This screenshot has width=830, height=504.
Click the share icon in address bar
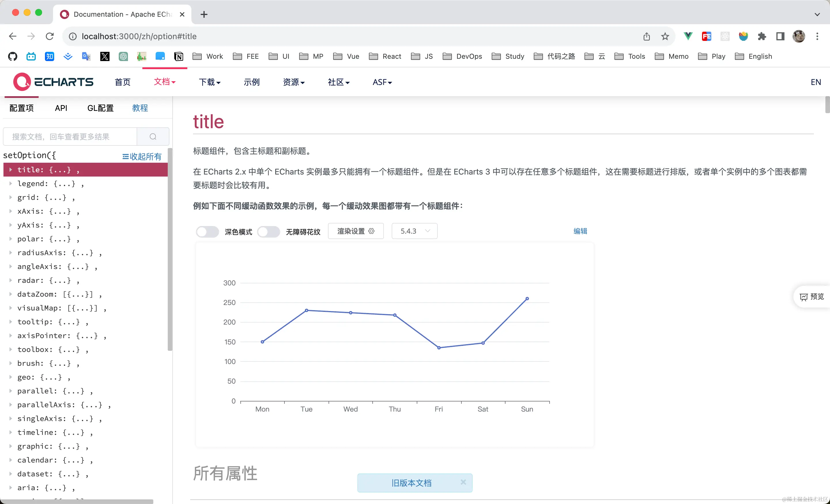[x=646, y=36]
